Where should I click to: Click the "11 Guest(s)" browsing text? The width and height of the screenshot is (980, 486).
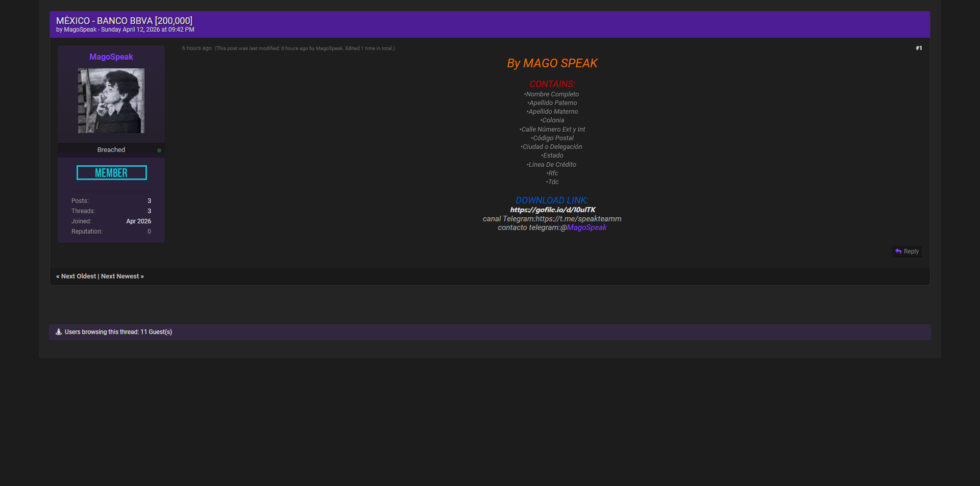click(156, 332)
